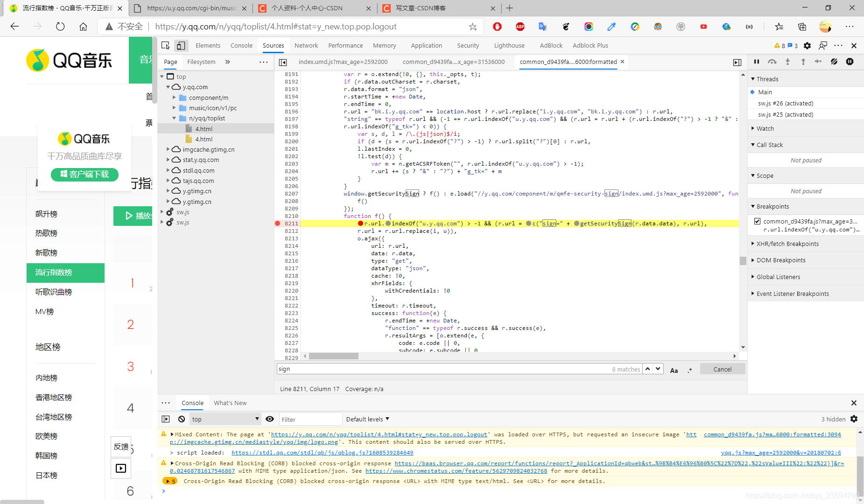Image resolution: width=864 pixels, height=504 pixels.
Task: Toggle regex search option
Action: coord(690,370)
